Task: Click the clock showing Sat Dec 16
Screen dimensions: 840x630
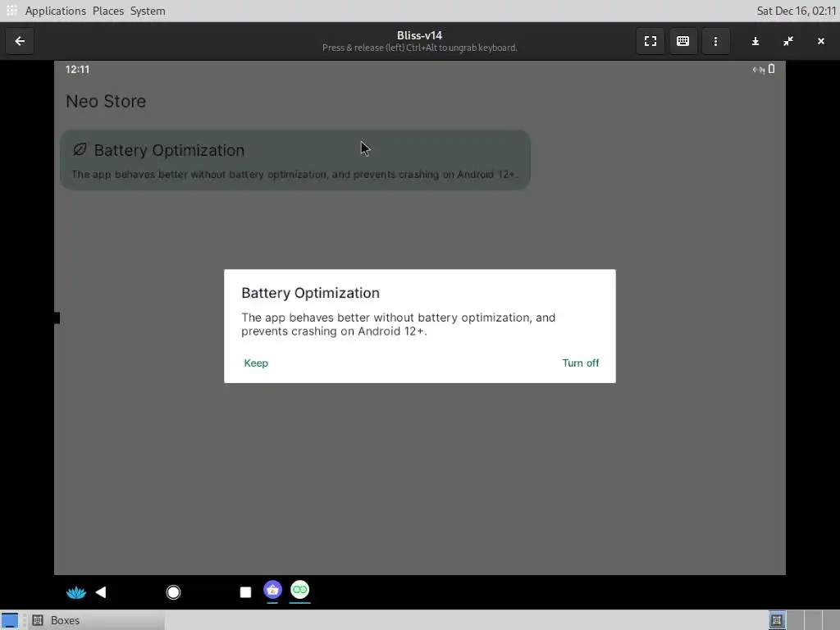Action: coord(796,11)
